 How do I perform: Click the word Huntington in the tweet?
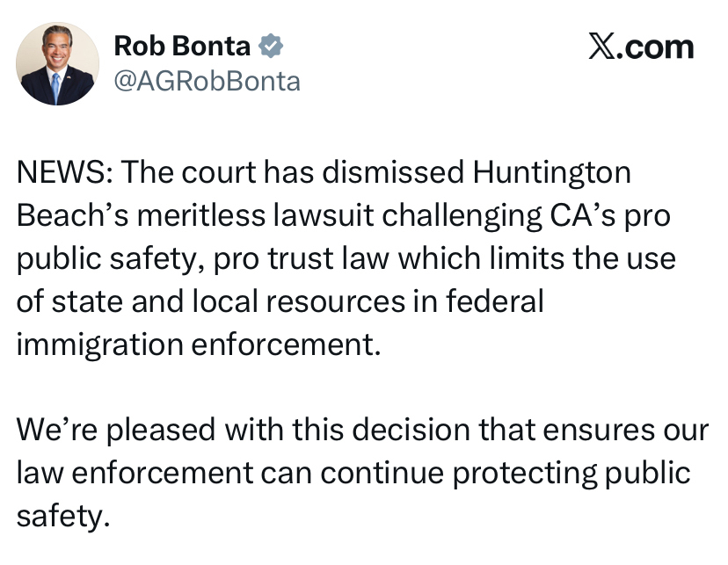click(x=551, y=172)
